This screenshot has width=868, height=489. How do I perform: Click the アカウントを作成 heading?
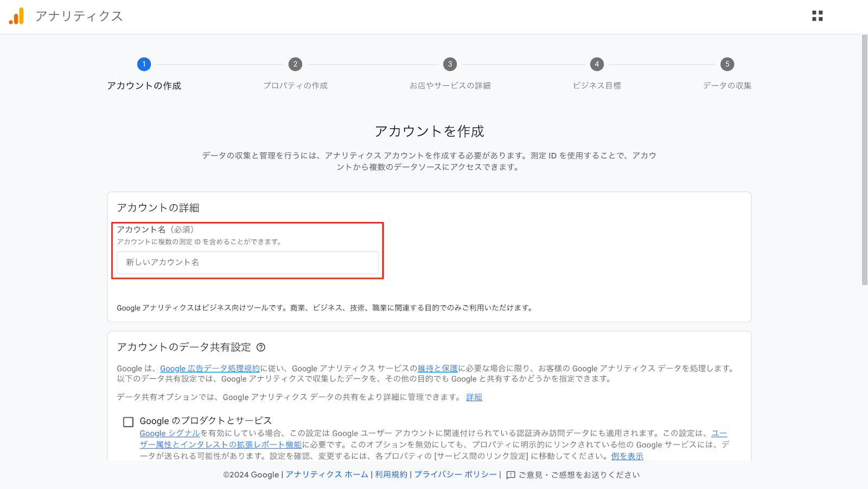pyautogui.click(x=429, y=131)
